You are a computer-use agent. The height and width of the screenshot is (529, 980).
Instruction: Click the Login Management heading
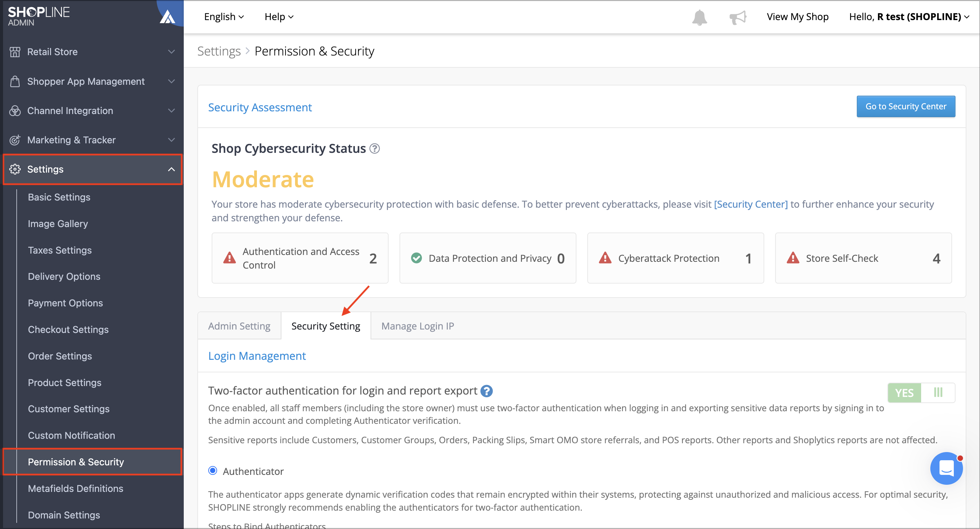[x=257, y=356]
